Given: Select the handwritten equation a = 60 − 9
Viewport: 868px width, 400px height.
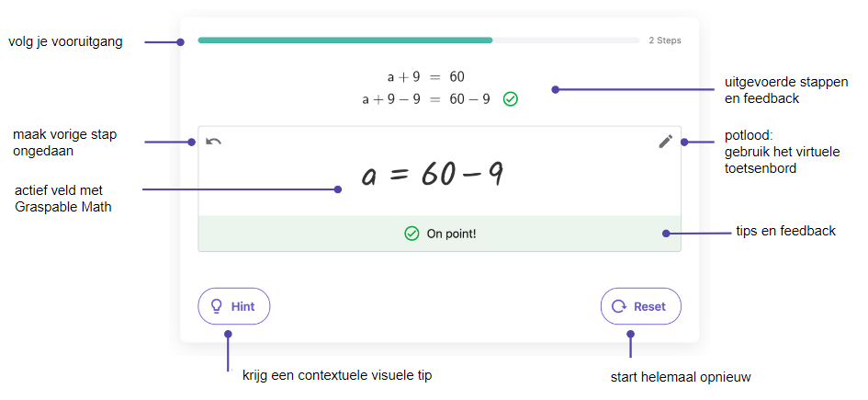Looking at the screenshot, I should click(x=433, y=174).
